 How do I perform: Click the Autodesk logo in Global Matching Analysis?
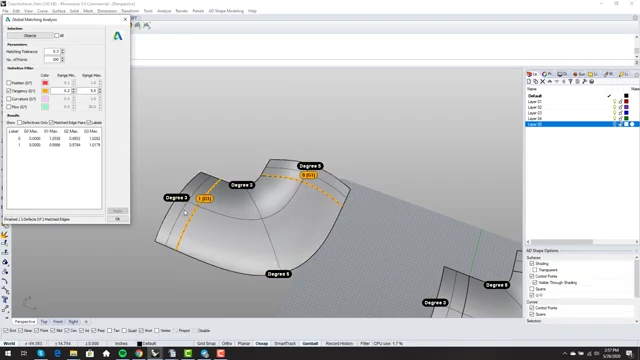pyautogui.click(x=118, y=36)
